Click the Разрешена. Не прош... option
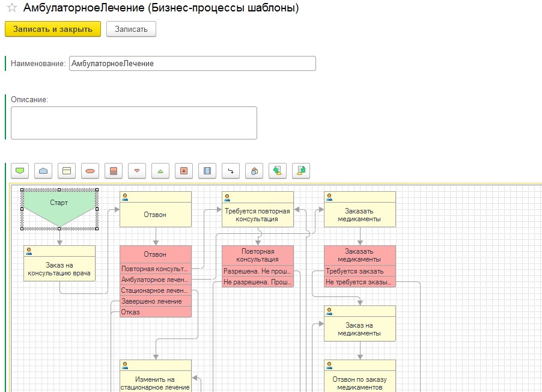This screenshot has height=392, width=542. pyautogui.click(x=258, y=271)
